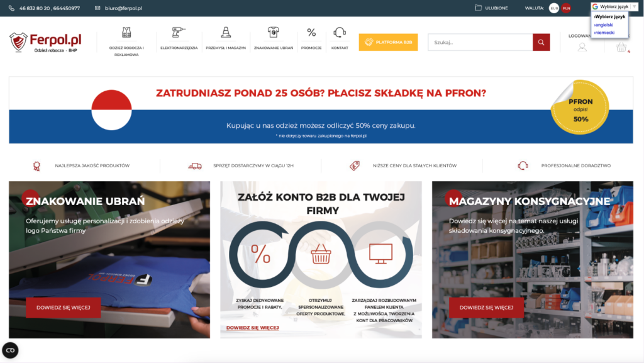Open the Wybierz język language dropdown
The width and height of the screenshot is (644, 363).
pyautogui.click(x=614, y=6)
